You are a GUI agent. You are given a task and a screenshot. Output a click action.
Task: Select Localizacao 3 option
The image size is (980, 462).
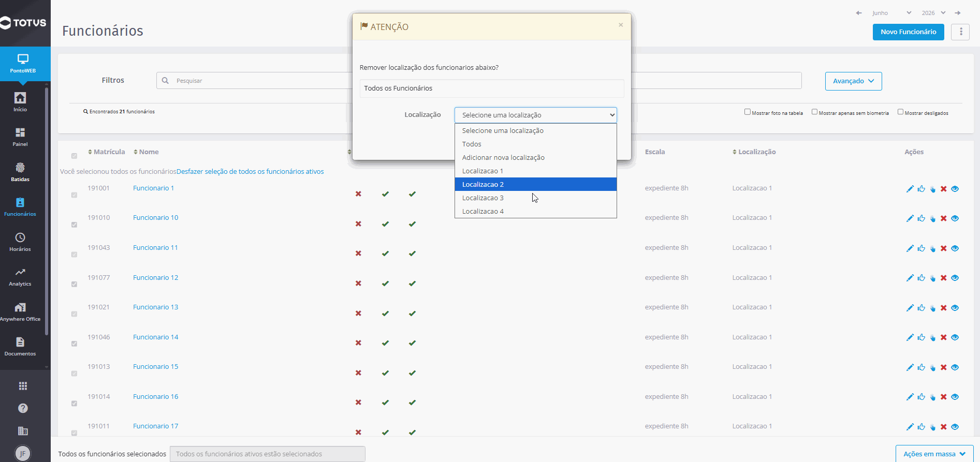coord(536,198)
